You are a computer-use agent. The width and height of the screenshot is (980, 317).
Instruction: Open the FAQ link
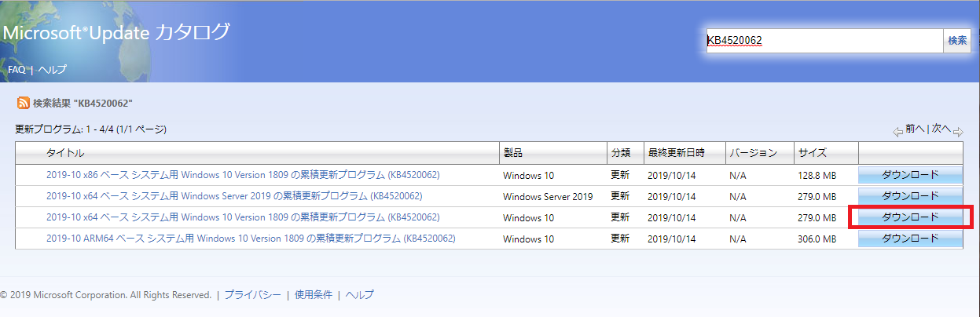17,70
